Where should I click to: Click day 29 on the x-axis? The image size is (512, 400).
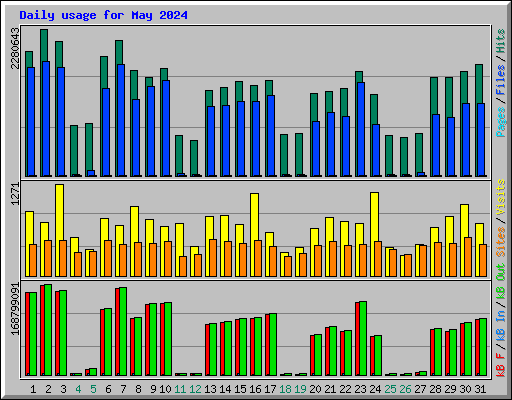[x=450, y=389]
